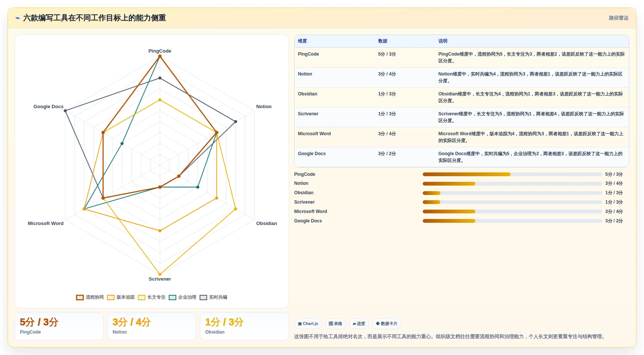The height and width of the screenshot is (355, 644).
Task: Click the Obsidian progress bar
Action: (512, 193)
